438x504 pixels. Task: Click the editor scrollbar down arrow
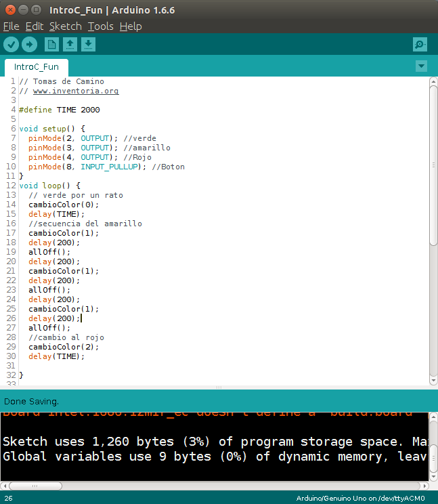[x=433, y=381]
